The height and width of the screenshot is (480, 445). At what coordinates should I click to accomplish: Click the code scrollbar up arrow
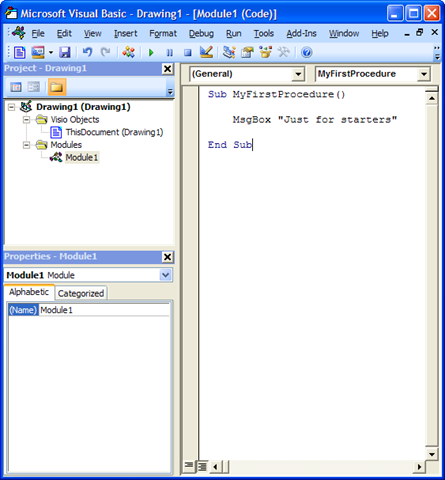[432, 98]
